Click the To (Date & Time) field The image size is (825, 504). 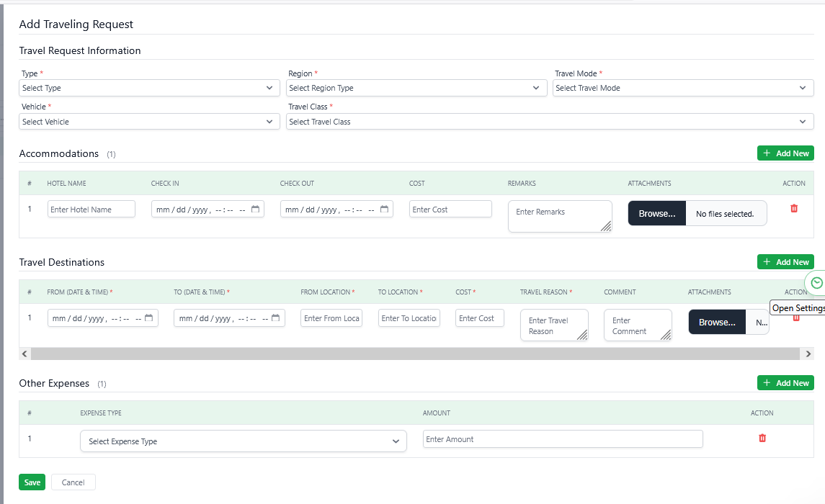point(229,318)
